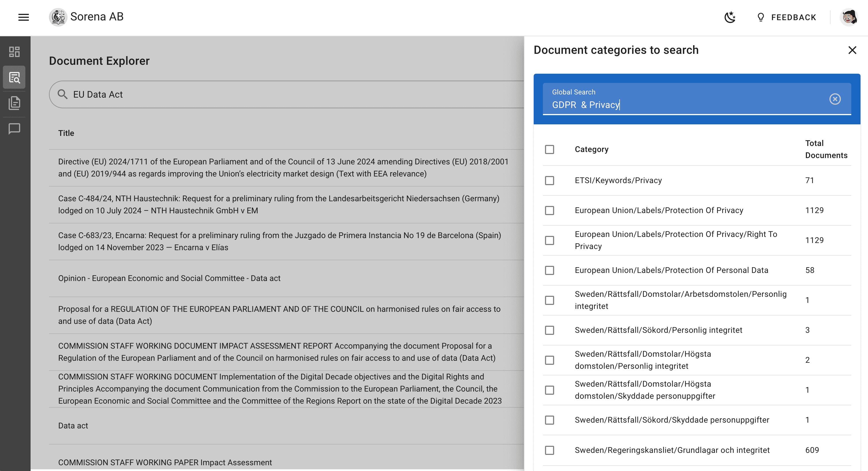Check Protection Of Privacy/Right To Privacy checkbox
Image resolution: width=868 pixels, height=471 pixels.
(550, 240)
